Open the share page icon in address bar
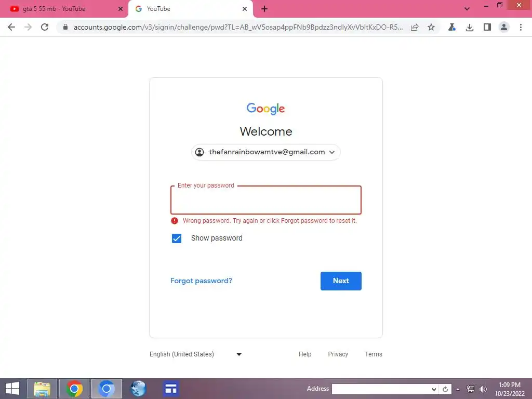532x399 pixels. (414, 27)
